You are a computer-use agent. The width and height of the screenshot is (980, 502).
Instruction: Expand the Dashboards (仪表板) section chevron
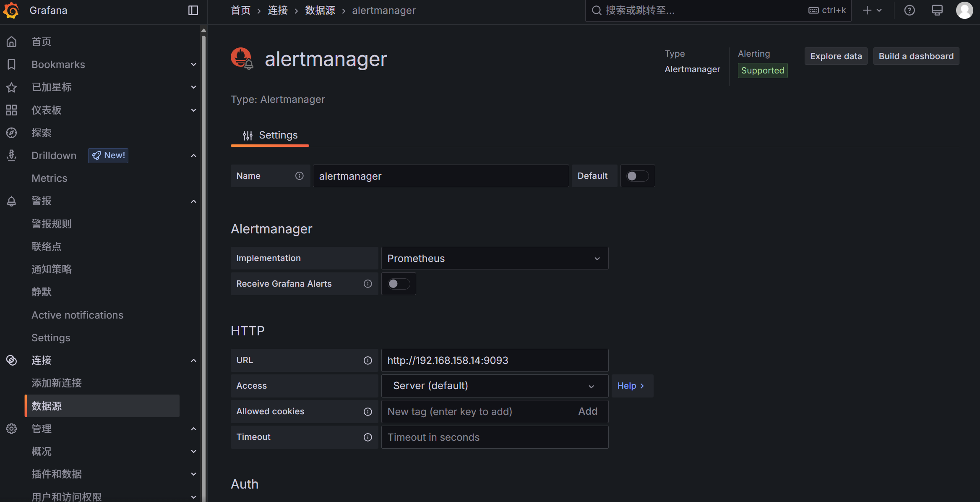193,110
